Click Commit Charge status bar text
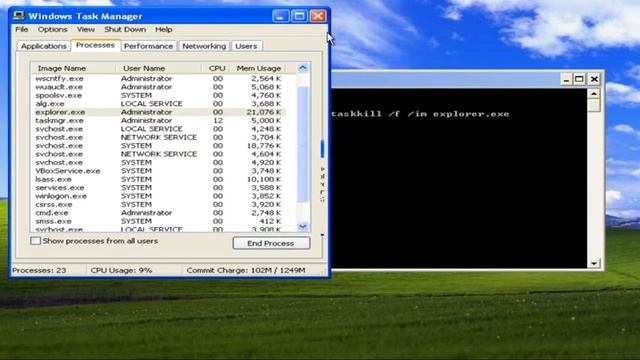Image resolution: width=640 pixels, height=360 pixels. [246, 270]
